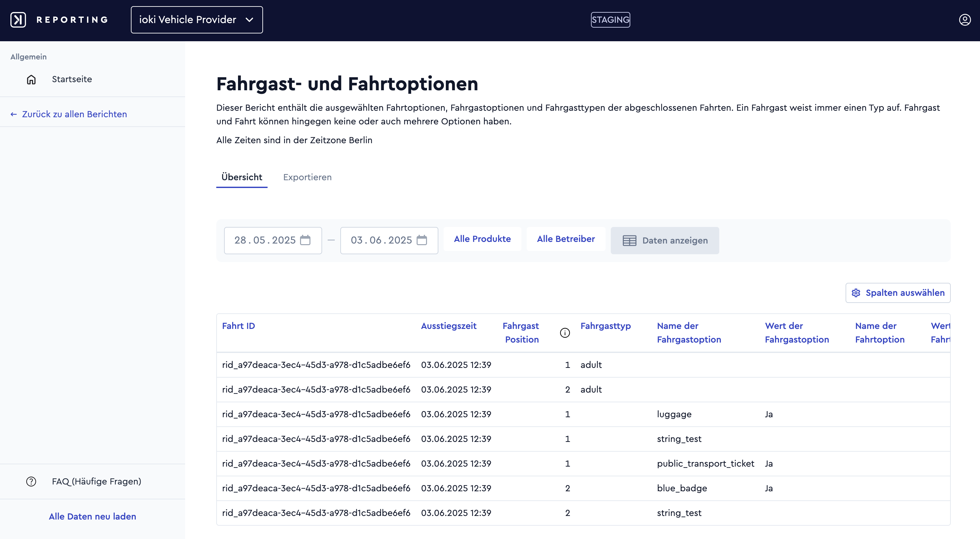Click the Fahrgast Position column header
This screenshot has height=539, width=980.
[521, 333]
